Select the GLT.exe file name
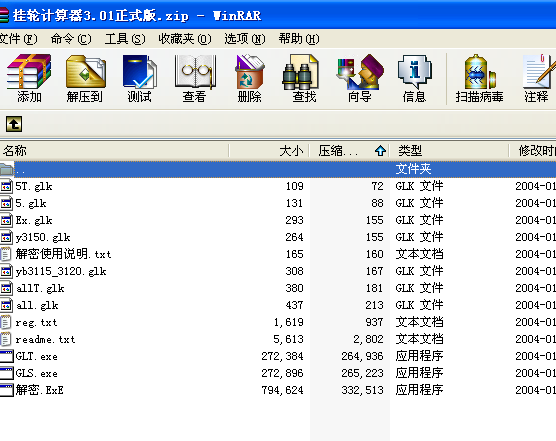The image size is (556, 441). 36,357
